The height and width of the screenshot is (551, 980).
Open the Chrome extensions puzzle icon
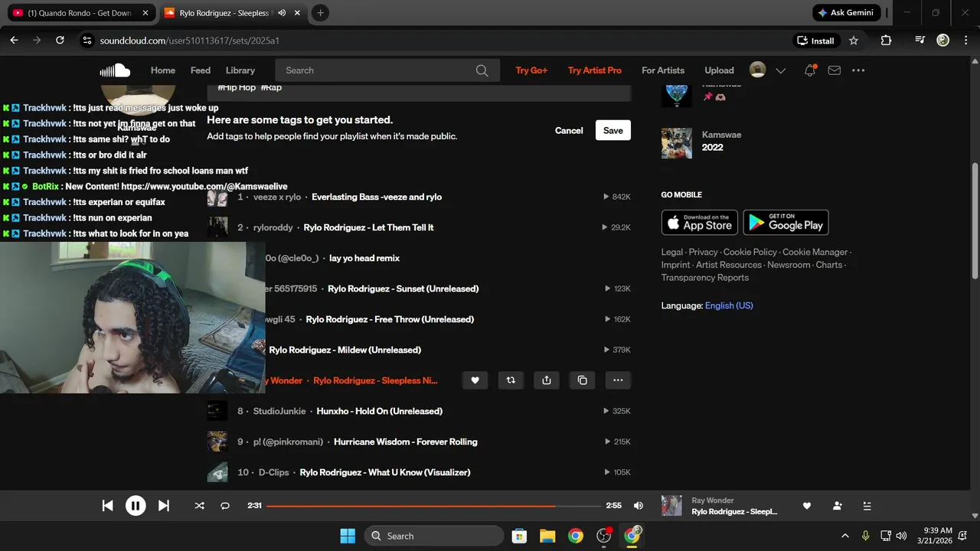[887, 41]
